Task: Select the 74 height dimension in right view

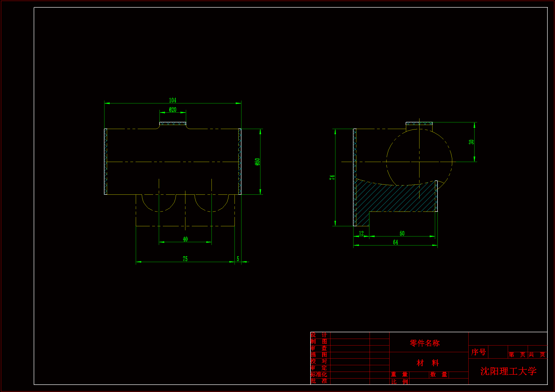Action: 332,178
